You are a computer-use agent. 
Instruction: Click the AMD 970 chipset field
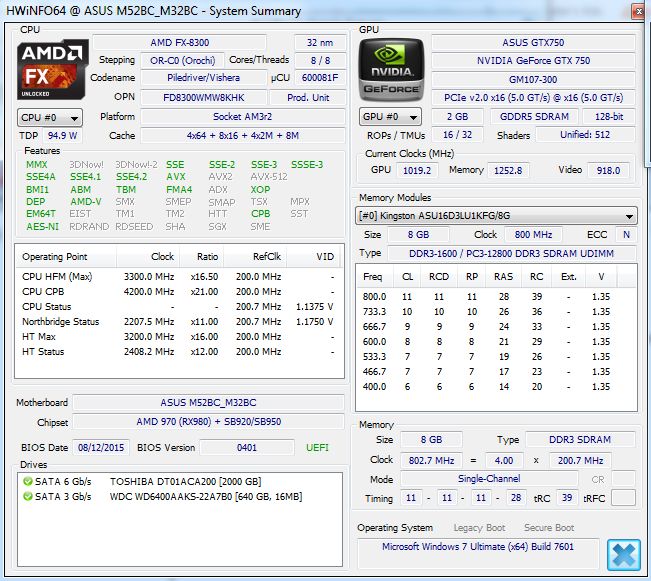[208, 422]
